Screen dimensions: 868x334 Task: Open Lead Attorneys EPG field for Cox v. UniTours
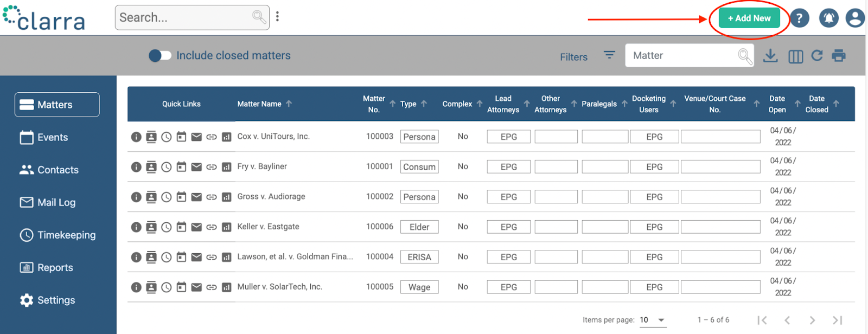(x=509, y=137)
